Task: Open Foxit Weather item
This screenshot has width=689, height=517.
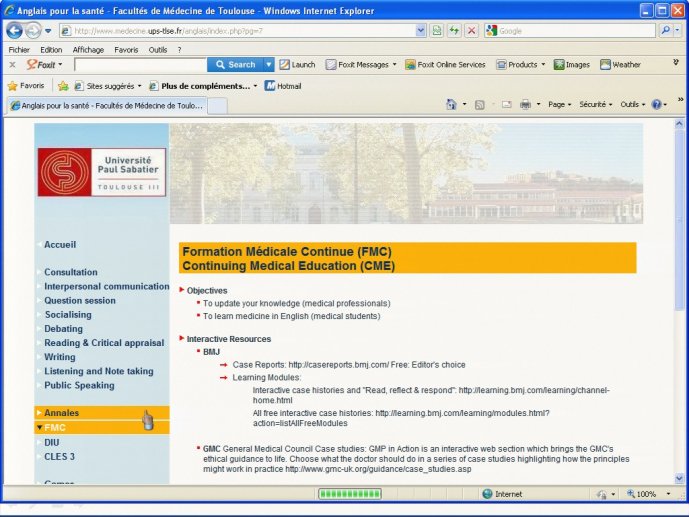Action: (x=620, y=65)
